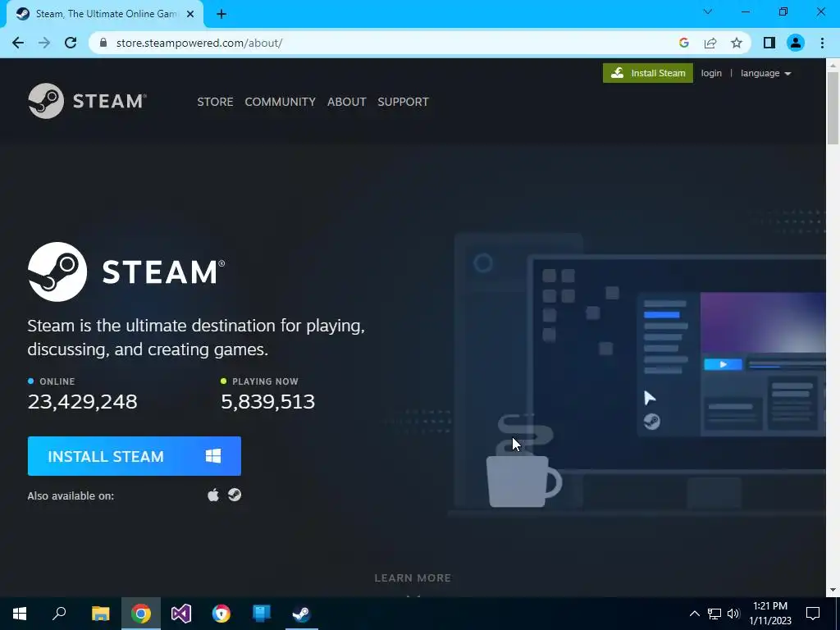Click the LEARN MORE link
840x630 pixels.
point(413,578)
